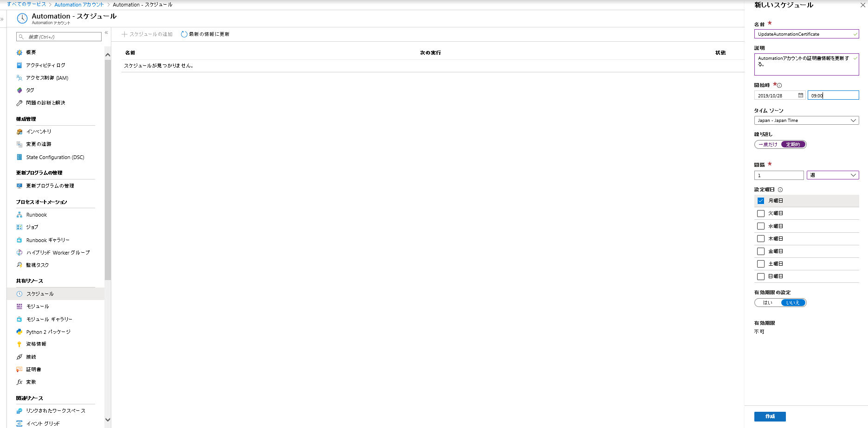Click the ハイブリッド Worker グループ icon
Viewport: 868px width, 428px height.
point(19,253)
